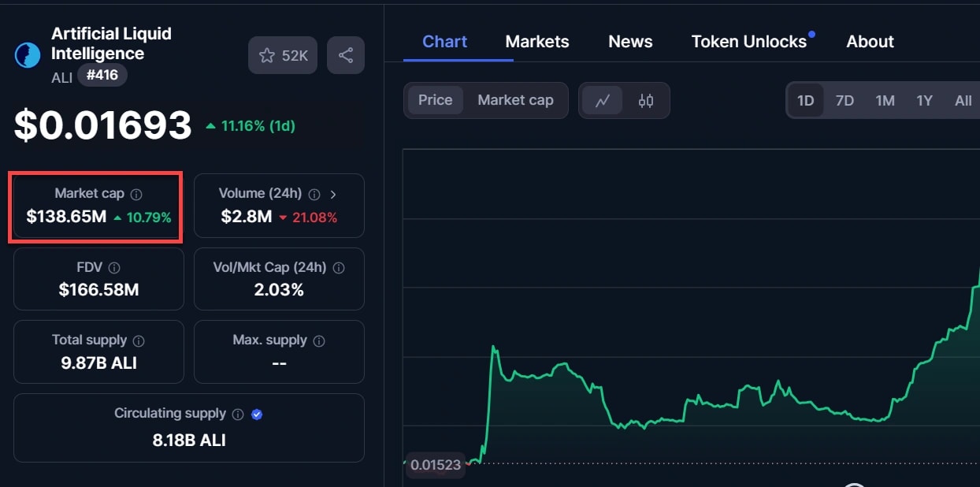Select the 7D time range
The image size is (980, 487).
pos(845,101)
